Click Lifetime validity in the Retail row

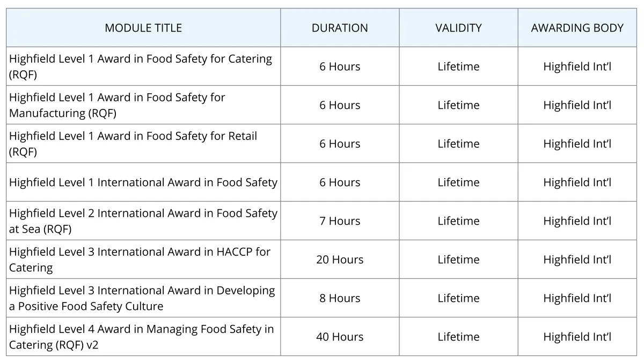point(458,144)
